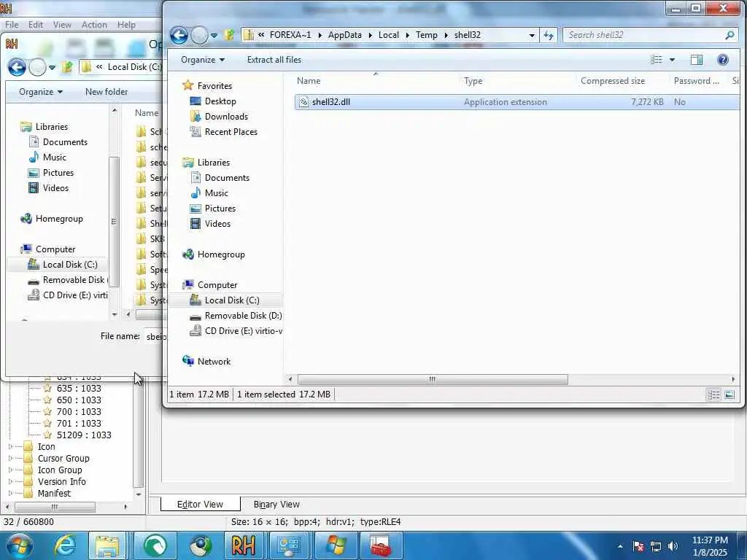
Task: Switch to the Editor View tab
Action: [x=200, y=505]
